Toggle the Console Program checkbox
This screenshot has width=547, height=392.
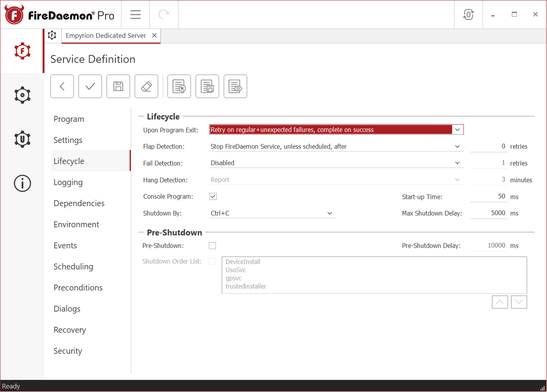(x=213, y=196)
